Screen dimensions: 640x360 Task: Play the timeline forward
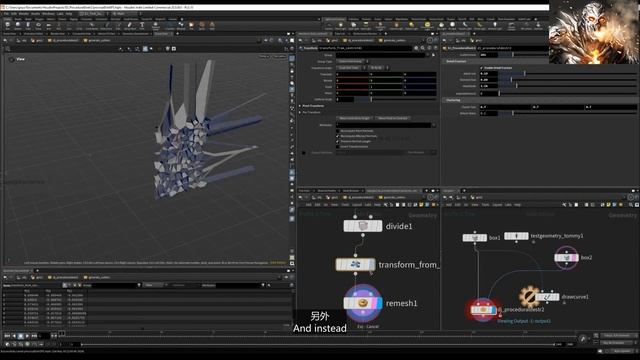pyautogui.click(x=27, y=336)
